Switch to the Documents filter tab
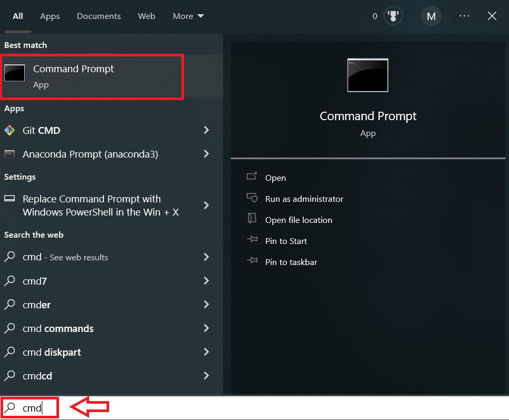Image resolution: width=509 pixels, height=420 pixels. pyautogui.click(x=99, y=16)
